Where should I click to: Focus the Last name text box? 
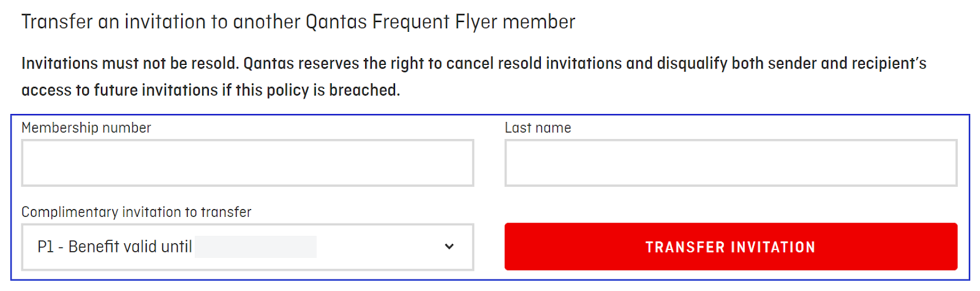(730, 163)
